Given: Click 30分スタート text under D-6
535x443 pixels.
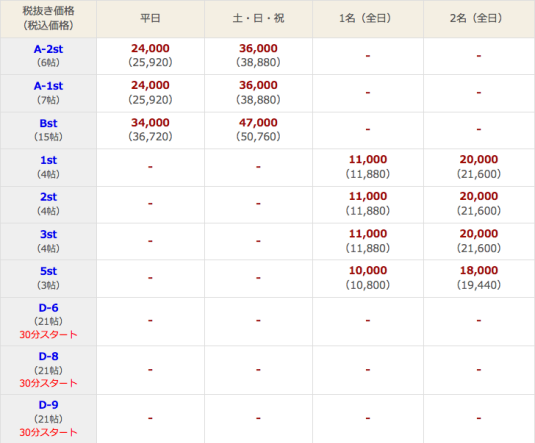Looking at the screenshot, I should tap(48, 334).
